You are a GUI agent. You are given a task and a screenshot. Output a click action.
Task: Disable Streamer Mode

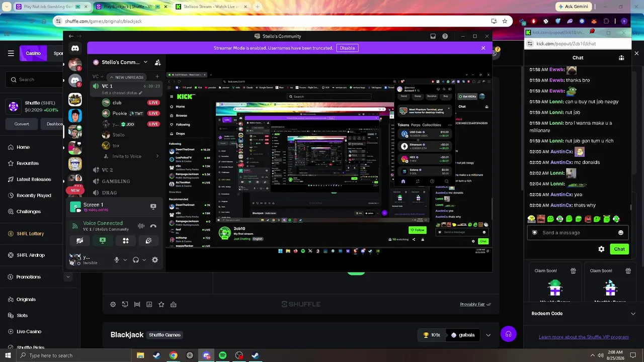click(x=347, y=48)
